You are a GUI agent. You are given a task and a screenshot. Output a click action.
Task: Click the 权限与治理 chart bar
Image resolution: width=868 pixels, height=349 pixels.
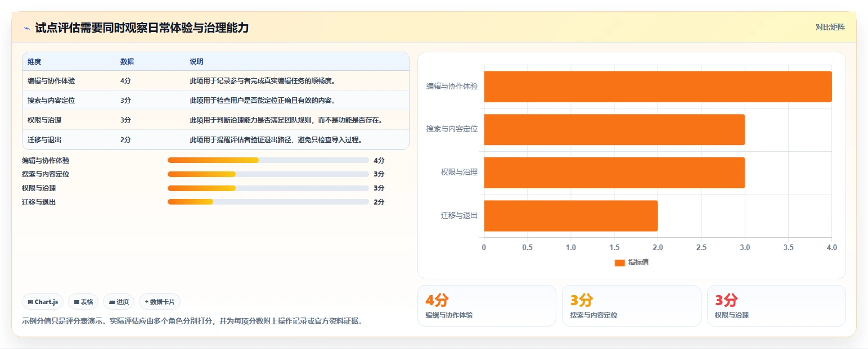[614, 173]
